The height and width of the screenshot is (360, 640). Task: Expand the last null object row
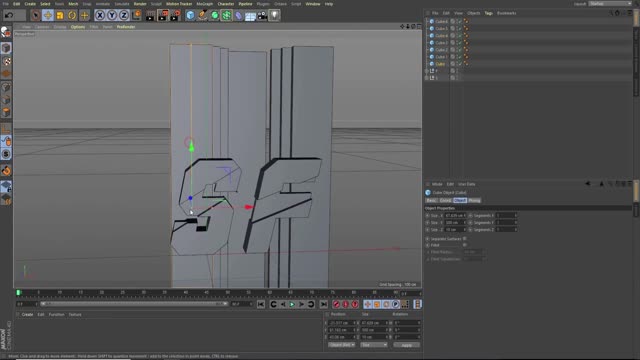(x=427, y=78)
